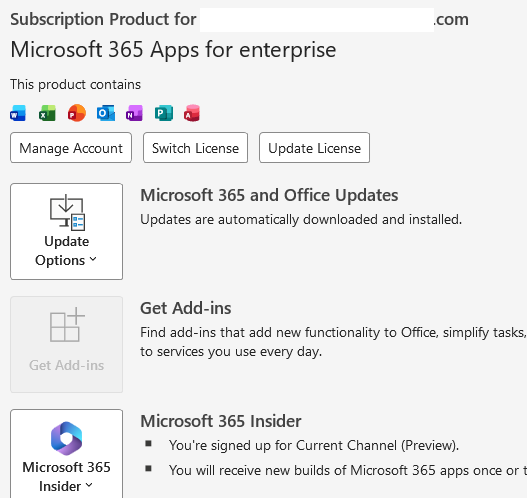Click the Publisher app icon
This screenshot has width=532, height=498.
coord(164,113)
